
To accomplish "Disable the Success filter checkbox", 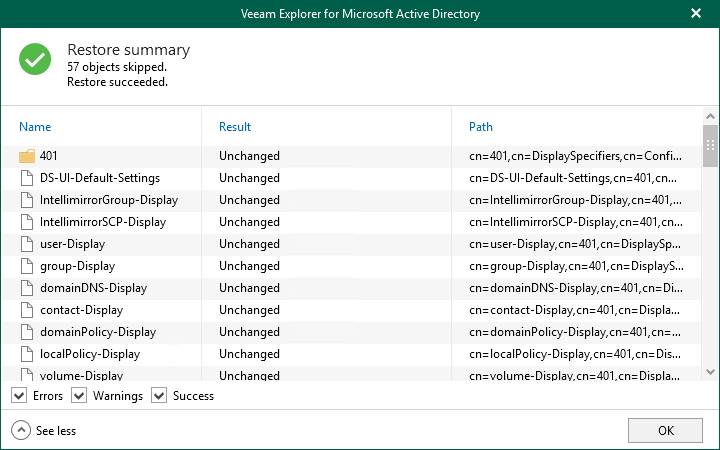I will pos(159,396).
